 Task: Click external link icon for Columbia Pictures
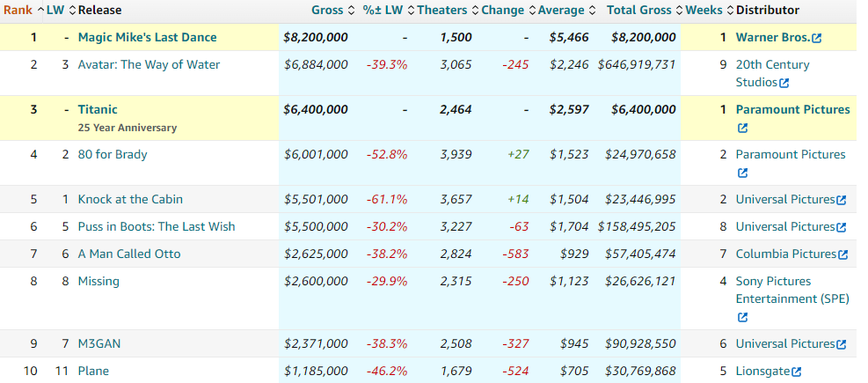tap(843, 254)
